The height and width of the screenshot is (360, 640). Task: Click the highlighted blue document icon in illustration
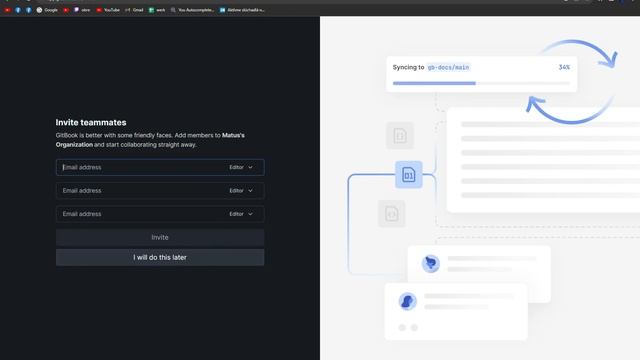point(409,175)
